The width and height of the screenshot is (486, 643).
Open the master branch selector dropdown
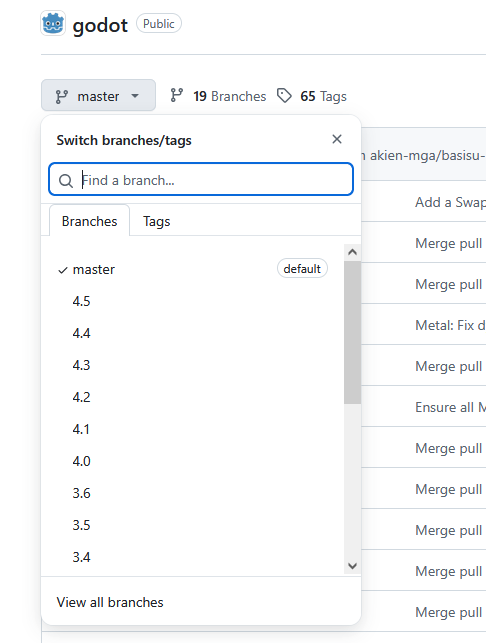pyautogui.click(x=98, y=96)
